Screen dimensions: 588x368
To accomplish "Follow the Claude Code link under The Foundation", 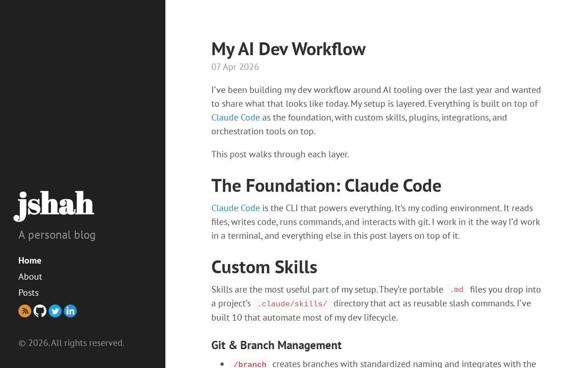I will click(236, 208).
